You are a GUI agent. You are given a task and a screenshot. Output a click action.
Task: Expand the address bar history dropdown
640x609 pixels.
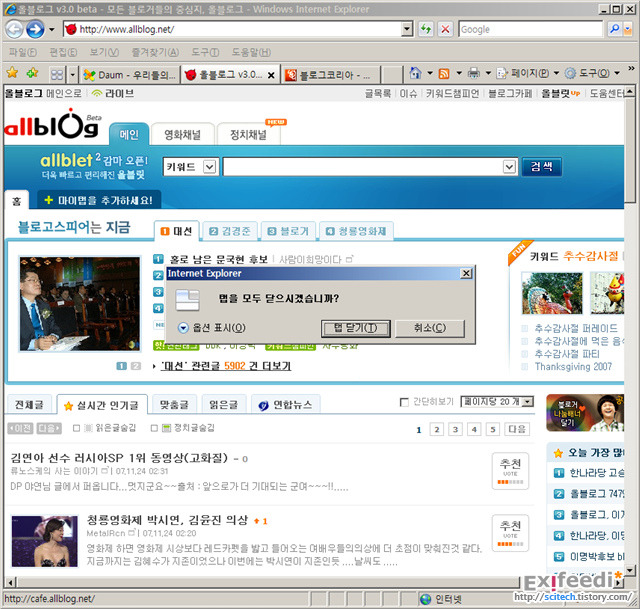click(x=407, y=29)
